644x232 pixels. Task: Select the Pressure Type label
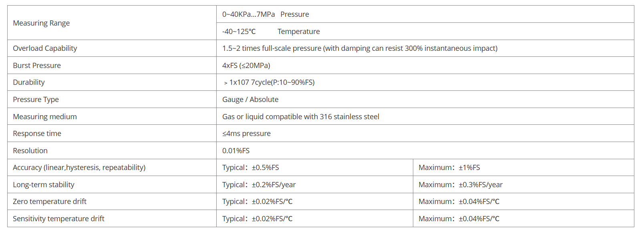[x=36, y=100]
